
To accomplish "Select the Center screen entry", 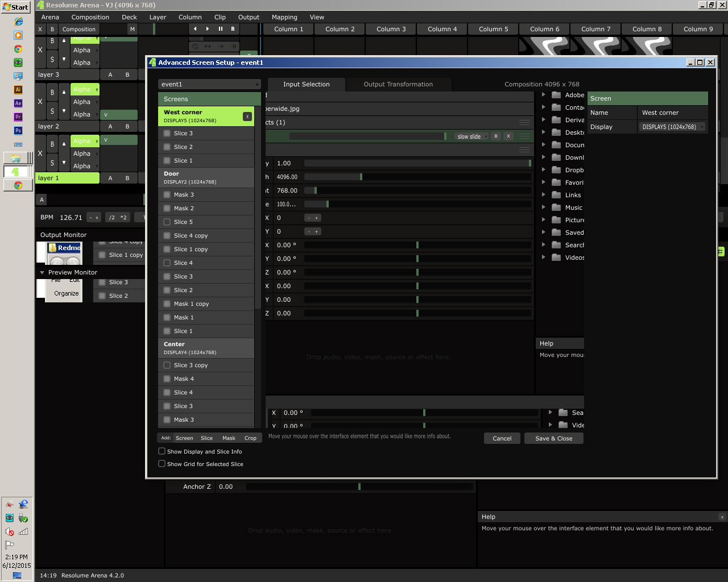I will click(206, 348).
